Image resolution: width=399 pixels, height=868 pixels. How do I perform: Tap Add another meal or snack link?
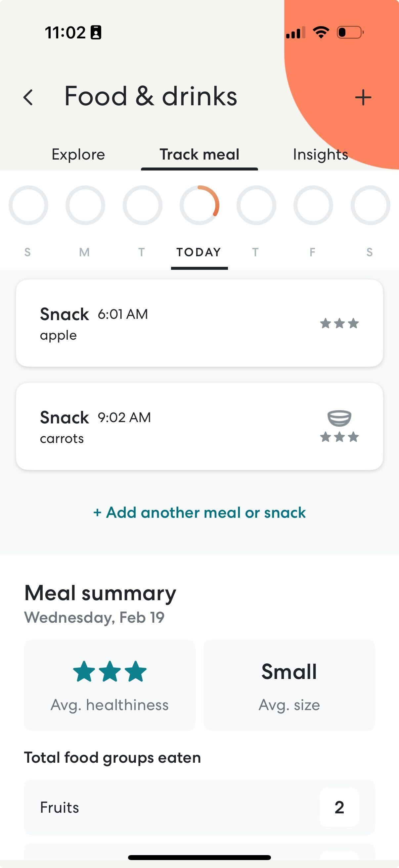pyautogui.click(x=199, y=512)
